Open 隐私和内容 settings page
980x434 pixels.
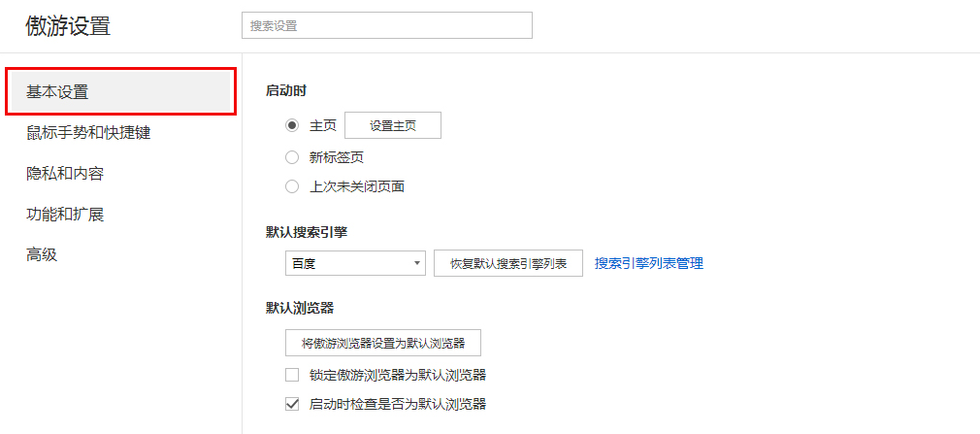pyautogui.click(x=64, y=173)
